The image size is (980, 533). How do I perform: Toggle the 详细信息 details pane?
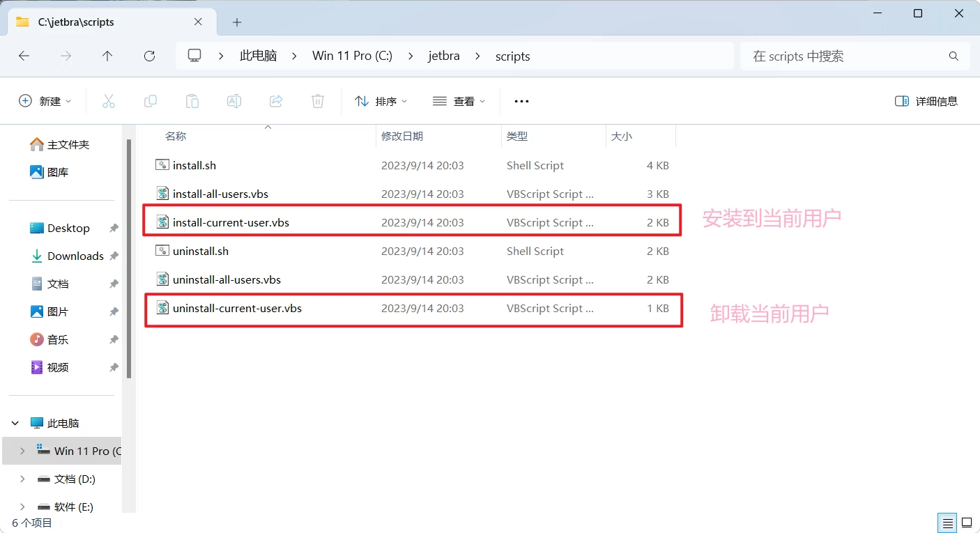pyautogui.click(x=926, y=101)
